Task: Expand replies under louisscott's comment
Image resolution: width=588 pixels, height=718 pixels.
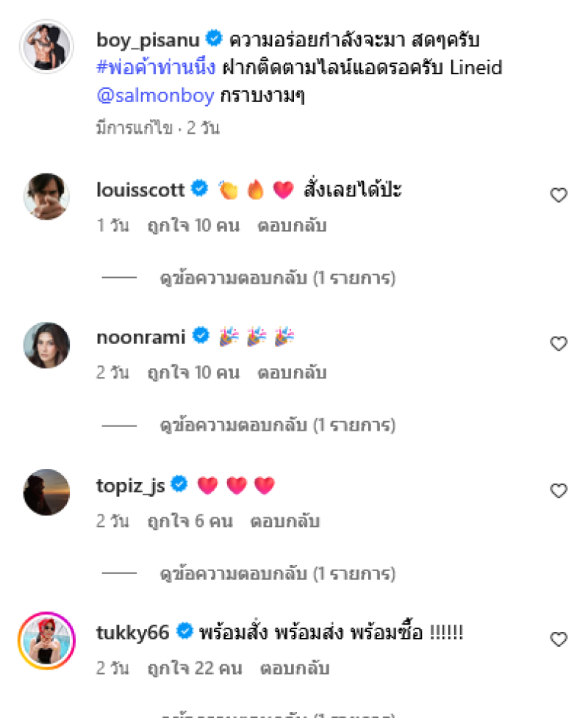Action: [x=277, y=279]
